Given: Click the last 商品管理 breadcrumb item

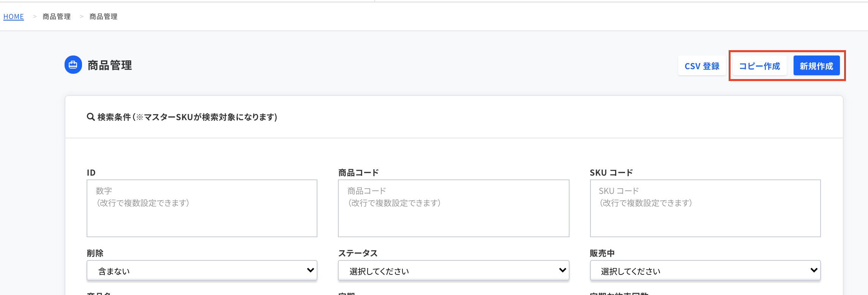Looking at the screenshot, I should [x=103, y=17].
